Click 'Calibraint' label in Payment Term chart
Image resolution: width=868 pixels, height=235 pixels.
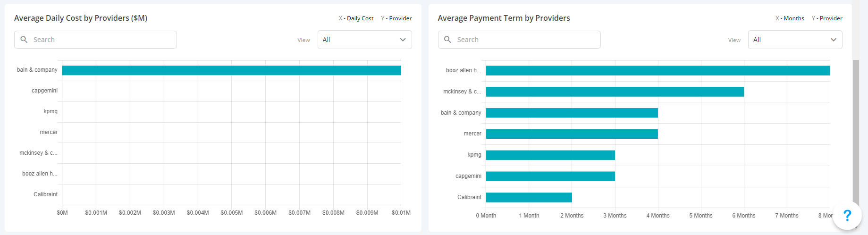pyautogui.click(x=469, y=197)
